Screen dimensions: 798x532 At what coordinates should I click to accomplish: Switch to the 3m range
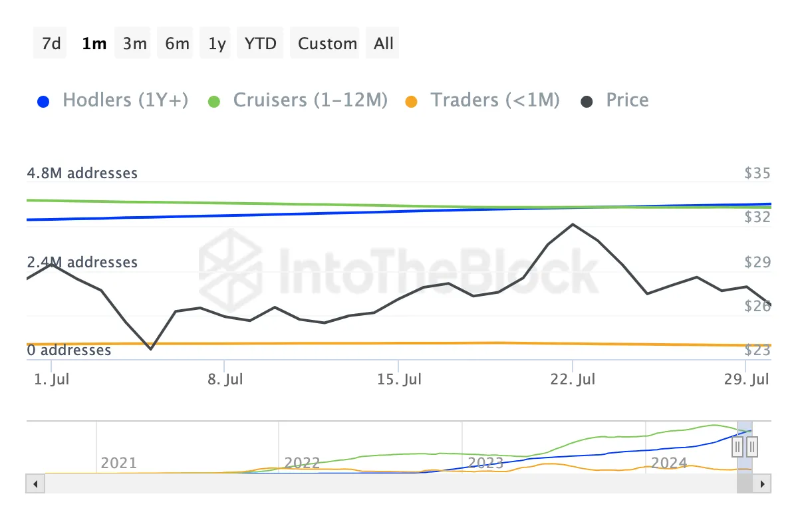[134, 44]
